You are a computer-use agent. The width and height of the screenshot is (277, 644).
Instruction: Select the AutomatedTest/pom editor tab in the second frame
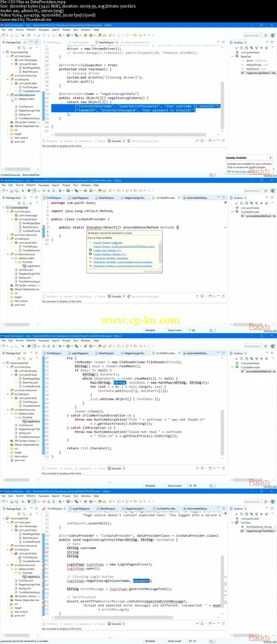[x=195, y=198]
